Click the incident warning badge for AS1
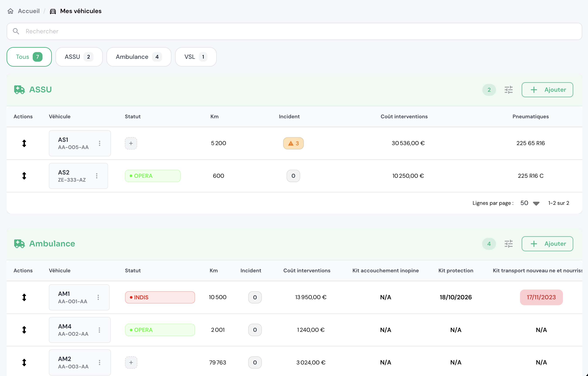 [x=293, y=143]
